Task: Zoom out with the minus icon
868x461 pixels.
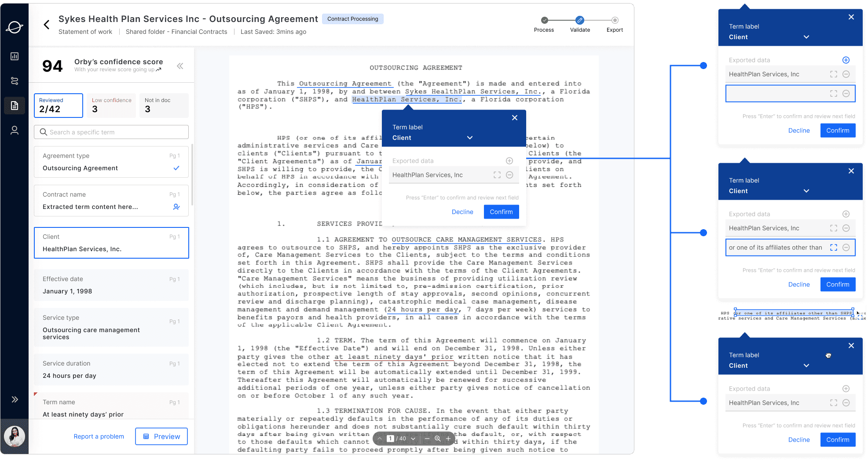Action: point(427,439)
